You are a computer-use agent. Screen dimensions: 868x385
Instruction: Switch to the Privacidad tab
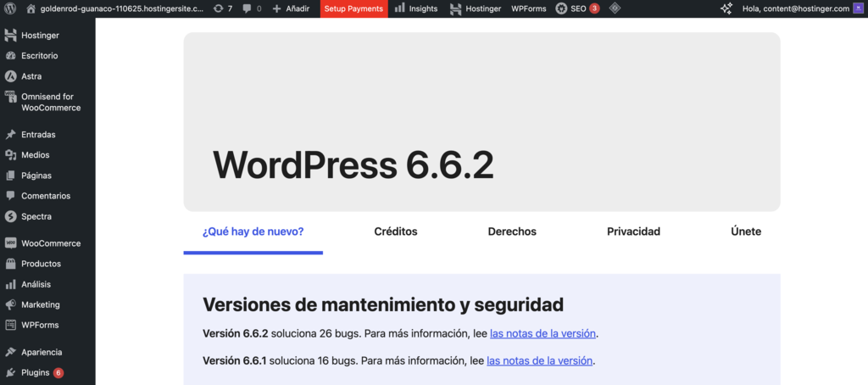pos(634,232)
